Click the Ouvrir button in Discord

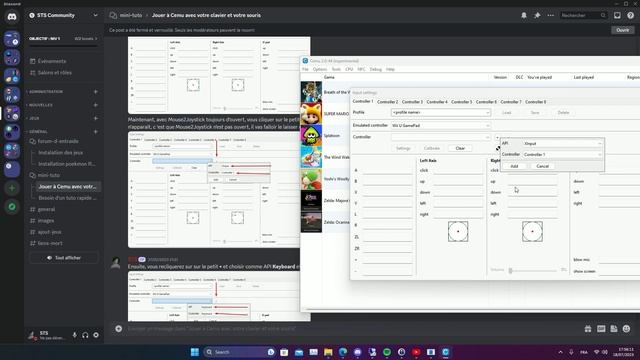point(622,30)
